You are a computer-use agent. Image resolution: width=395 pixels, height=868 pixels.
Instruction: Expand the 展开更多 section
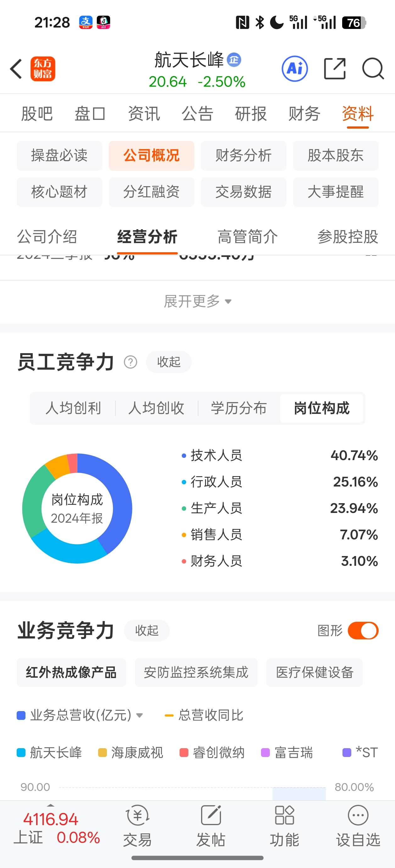197,301
